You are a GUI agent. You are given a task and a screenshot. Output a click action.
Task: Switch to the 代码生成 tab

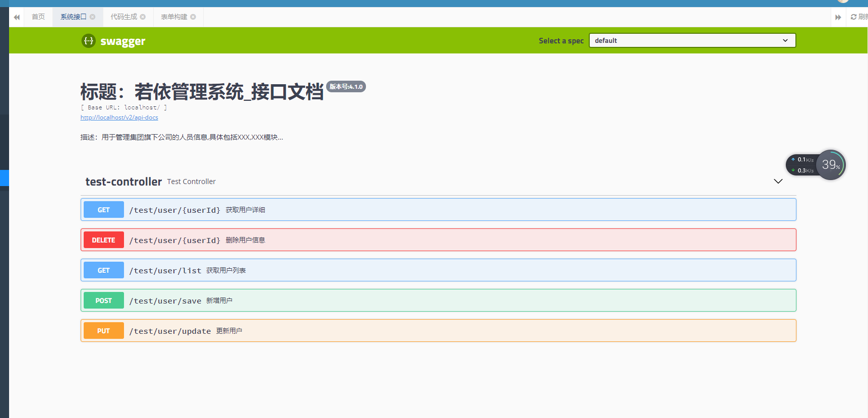coord(124,17)
